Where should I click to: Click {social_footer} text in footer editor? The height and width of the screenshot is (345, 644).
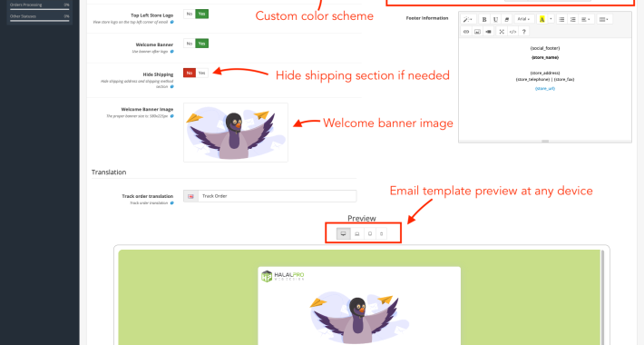[x=545, y=48]
